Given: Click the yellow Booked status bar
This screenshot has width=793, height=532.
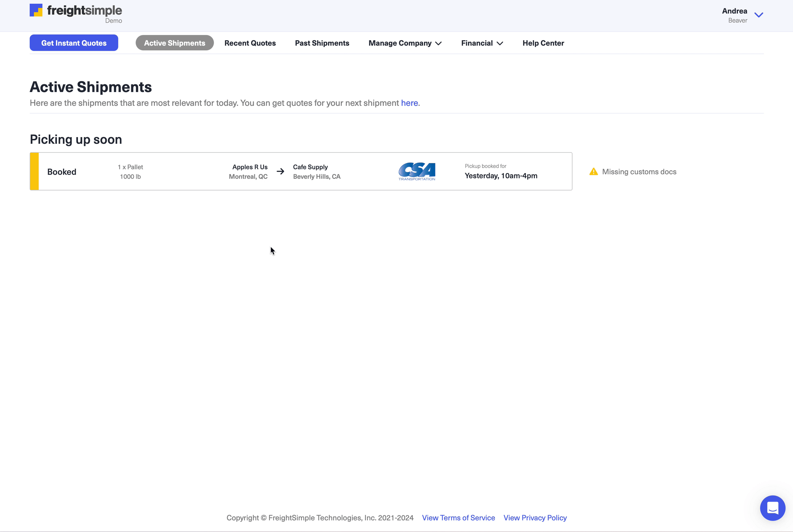Looking at the screenshot, I should coord(34,171).
